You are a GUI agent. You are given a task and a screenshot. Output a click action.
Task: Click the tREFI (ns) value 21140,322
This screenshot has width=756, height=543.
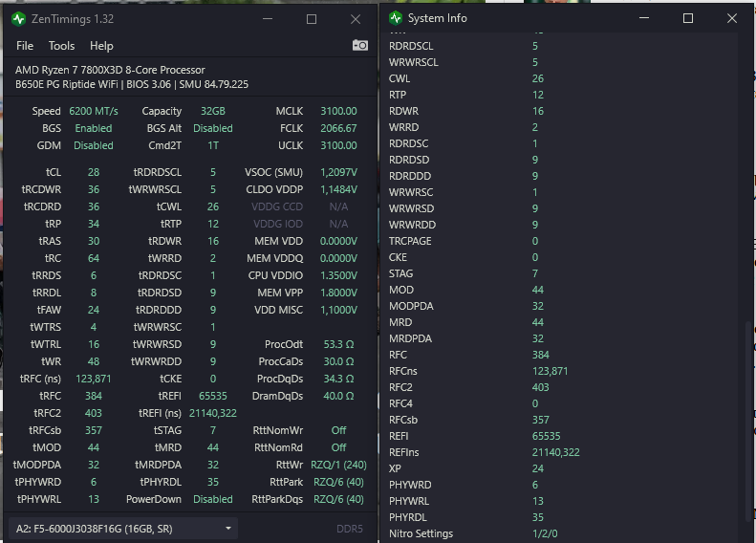pos(212,413)
